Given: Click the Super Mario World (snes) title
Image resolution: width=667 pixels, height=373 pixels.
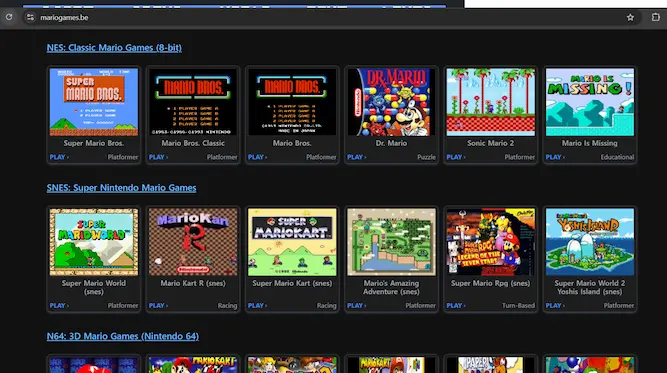Looking at the screenshot, I should click(94, 288).
